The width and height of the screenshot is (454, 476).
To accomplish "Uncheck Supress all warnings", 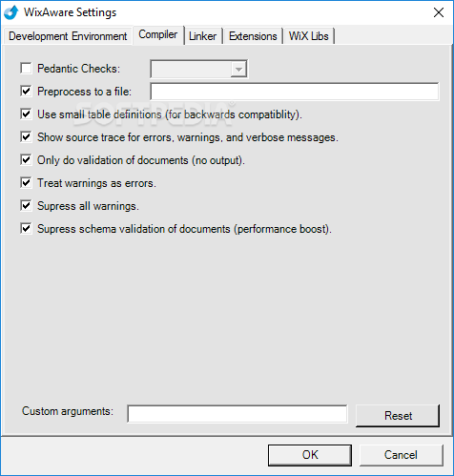I will pos(26,206).
